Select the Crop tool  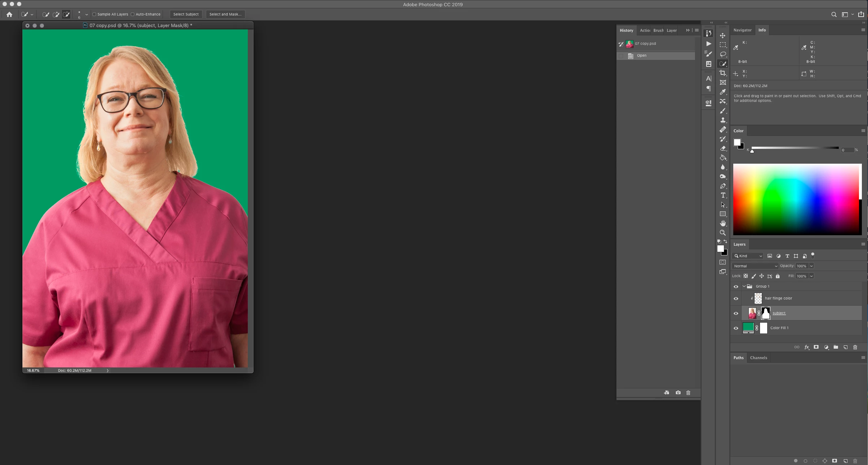pyautogui.click(x=723, y=73)
